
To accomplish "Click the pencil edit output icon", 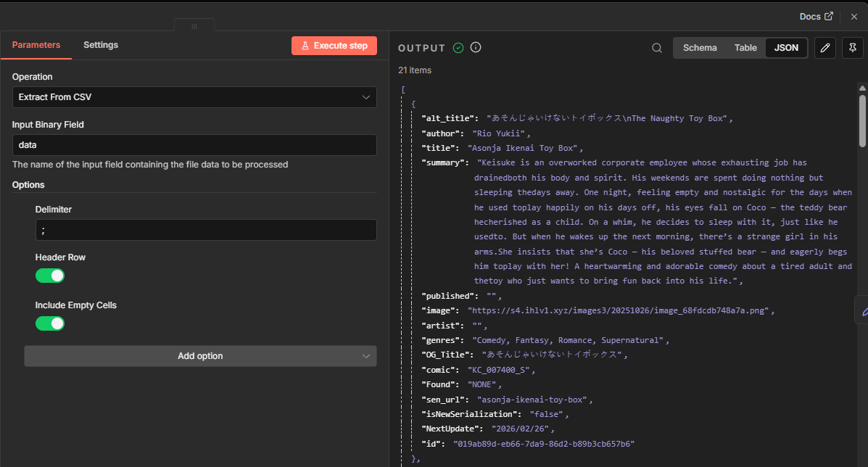I will tap(824, 48).
